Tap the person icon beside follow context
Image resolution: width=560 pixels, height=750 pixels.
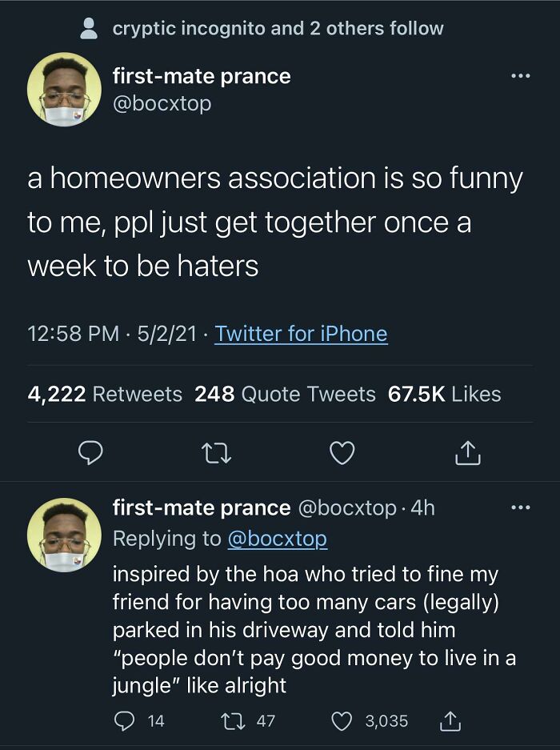(x=90, y=29)
